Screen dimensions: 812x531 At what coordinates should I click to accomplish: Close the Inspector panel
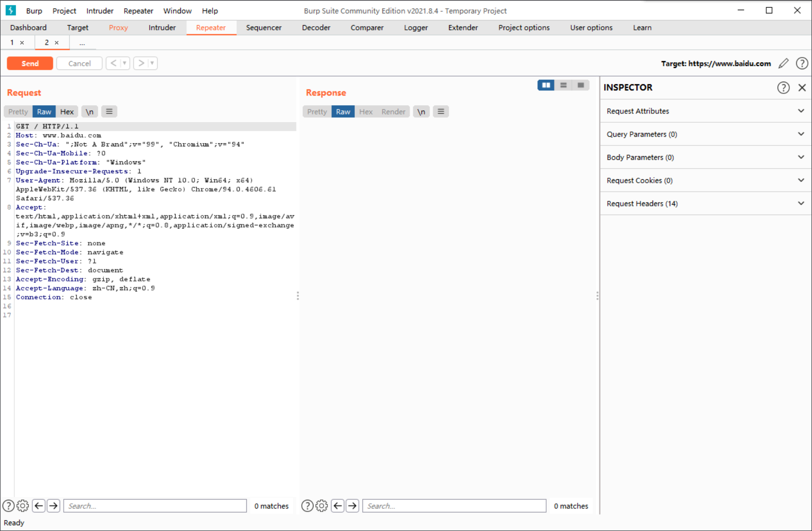(x=802, y=87)
